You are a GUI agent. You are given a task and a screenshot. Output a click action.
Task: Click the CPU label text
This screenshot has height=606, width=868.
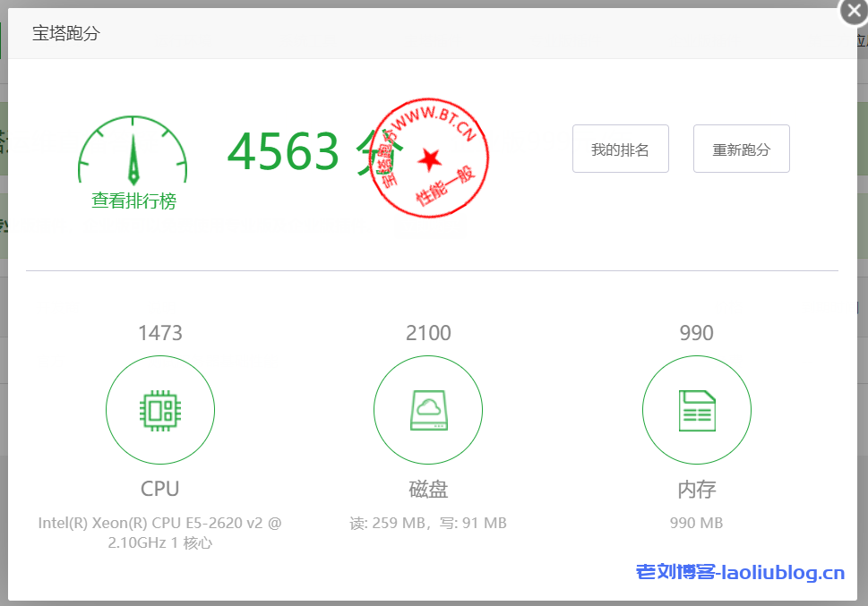[160, 489]
